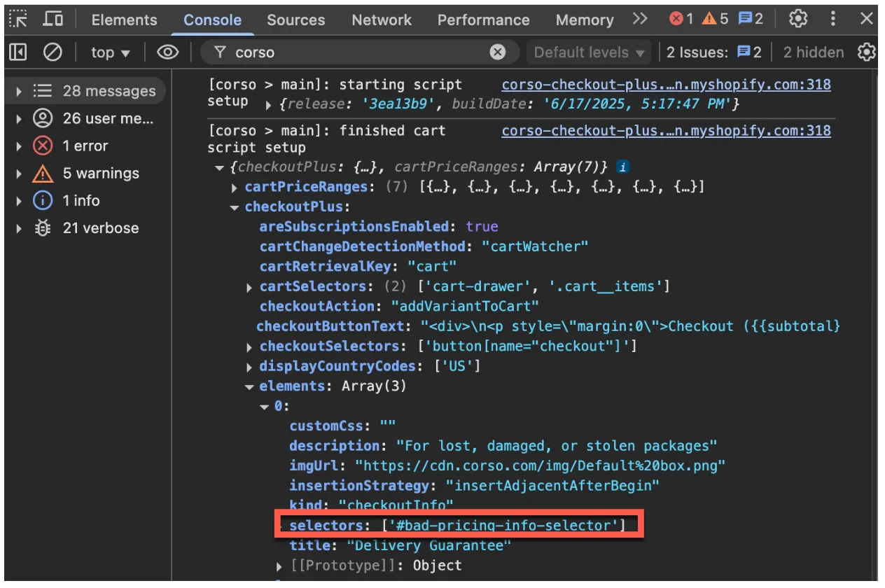Open console settings gear beside hidden count
Screen dimensions: 885x588
pyautogui.click(x=867, y=52)
